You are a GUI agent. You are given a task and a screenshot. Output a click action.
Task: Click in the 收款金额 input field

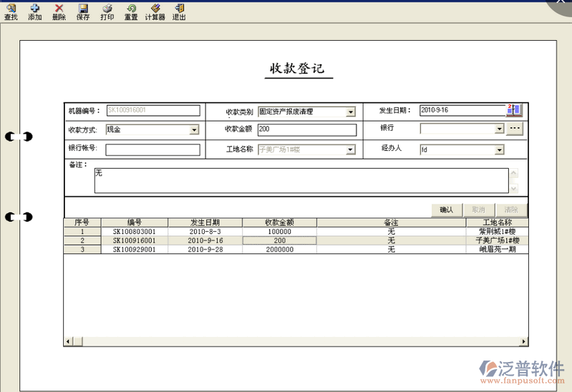pos(306,129)
